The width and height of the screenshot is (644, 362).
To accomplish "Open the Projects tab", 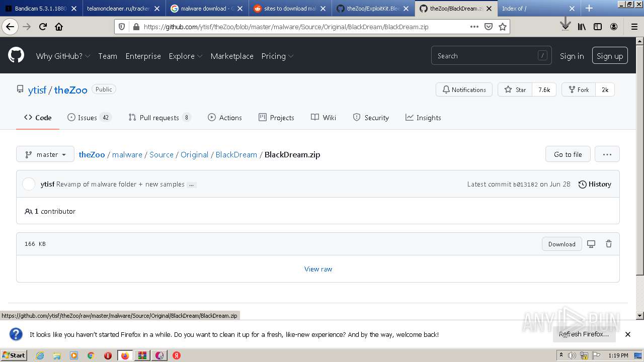I will [276, 118].
